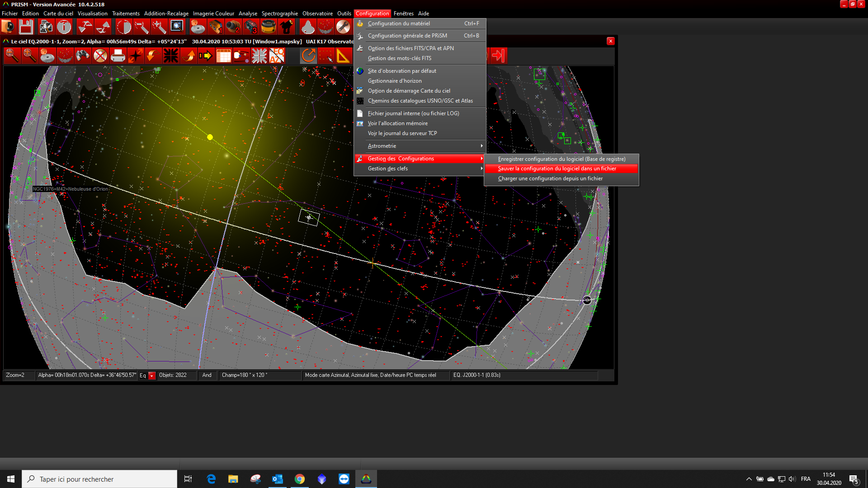Screen dimensions: 868x488
Task: Toggle the measuring triangle ruler tool
Action: point(343,56)
